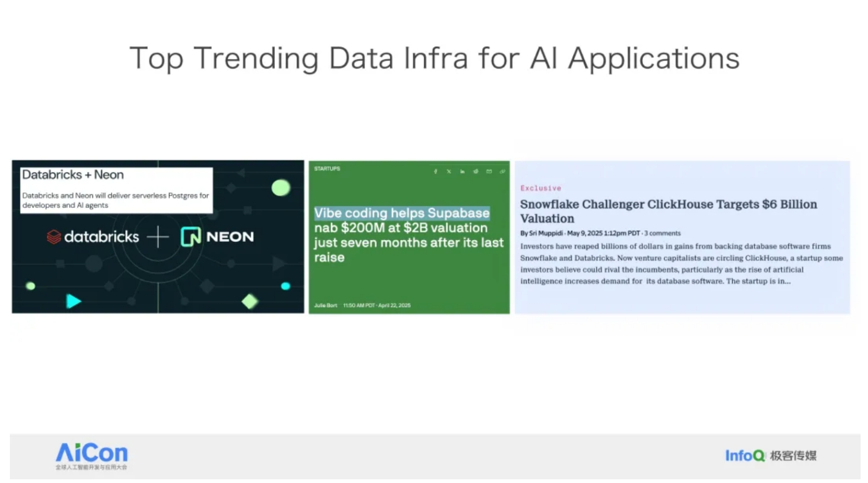Screen dimensions: 868x483
Task: Open the 3 comments link
Action: [663, 233]
